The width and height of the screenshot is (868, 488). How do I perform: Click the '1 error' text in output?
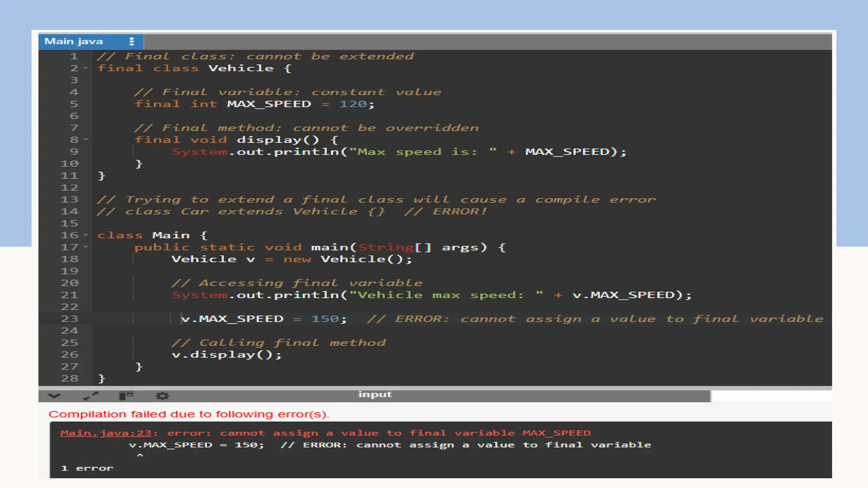(x=87, y=468)
